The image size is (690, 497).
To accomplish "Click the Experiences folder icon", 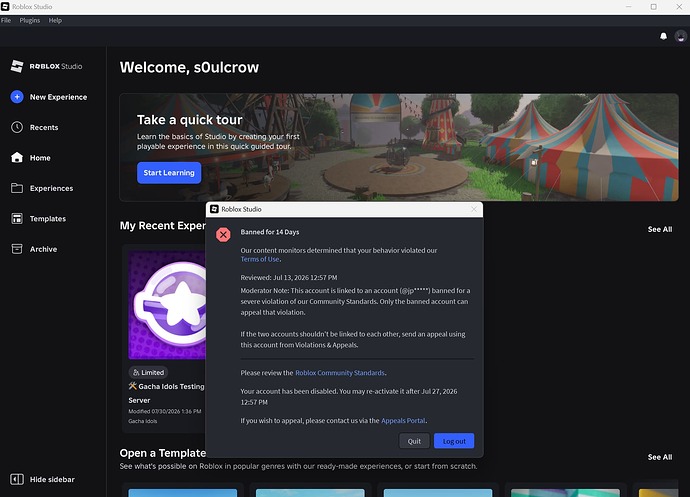I will point(17,188).
